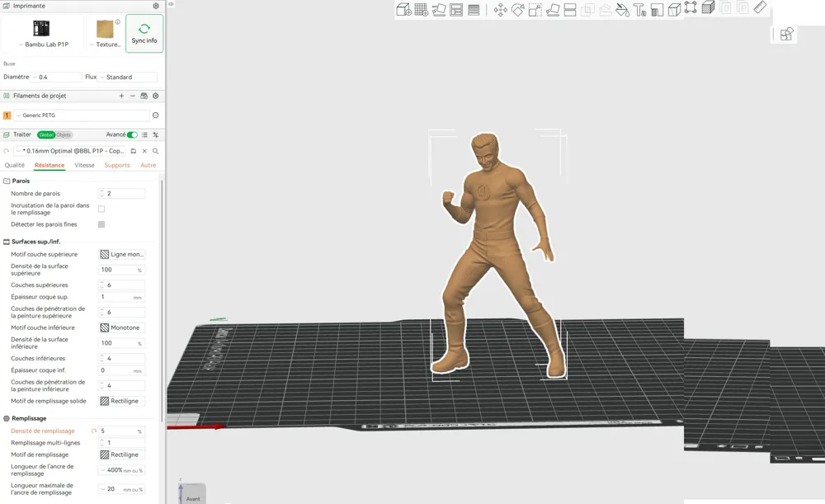Reset Densité de remplissage with the undo arrow
The image size is (825, 504).
[94, 431]
